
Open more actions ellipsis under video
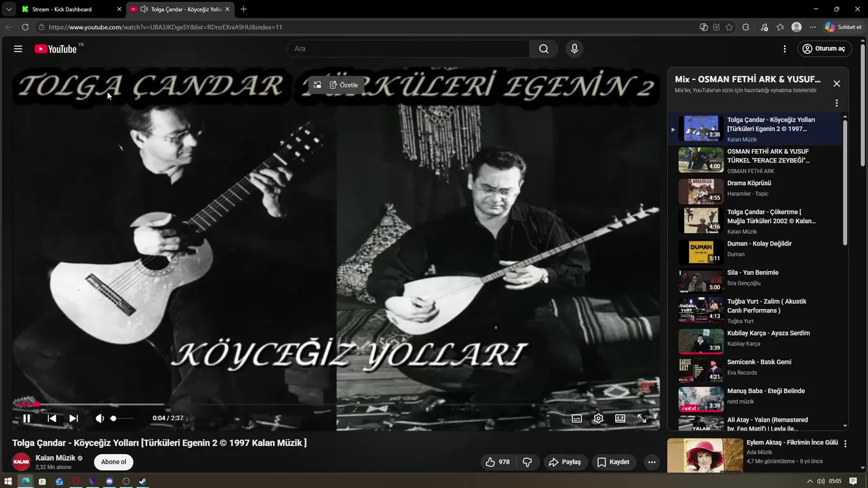pyautogui.click(x=652, y=462)
